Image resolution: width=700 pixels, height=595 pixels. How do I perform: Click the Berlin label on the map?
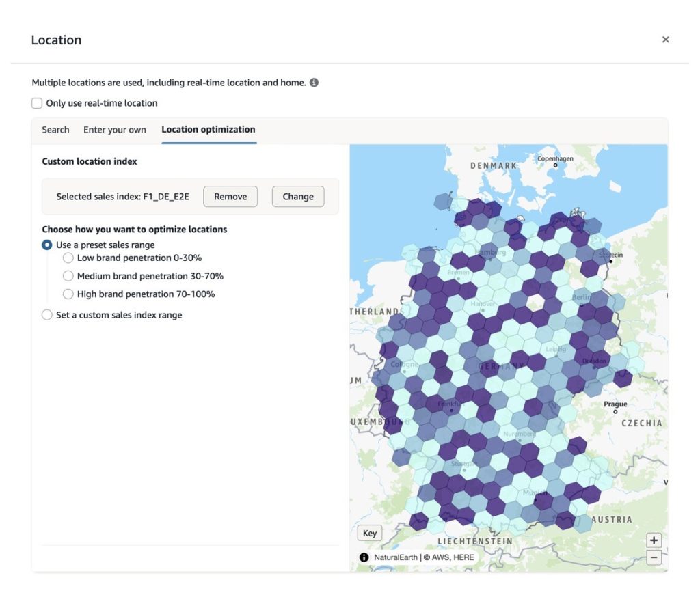click(x=581, y=297)
